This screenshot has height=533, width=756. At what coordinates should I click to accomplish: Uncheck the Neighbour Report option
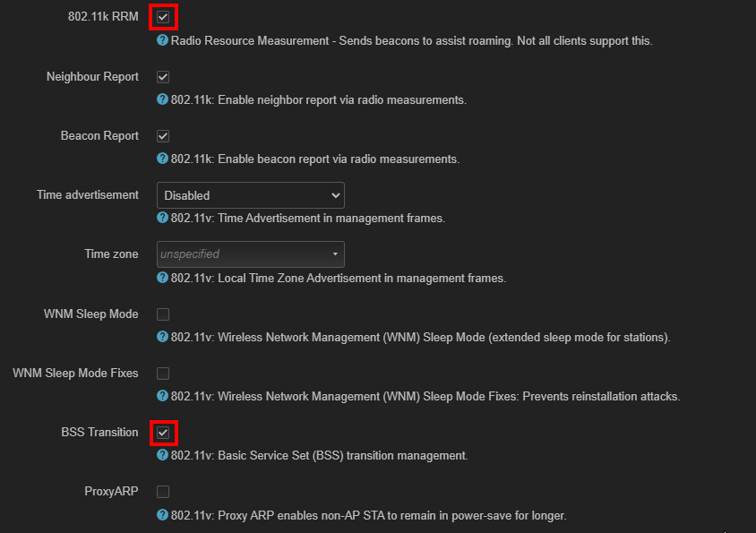(x=163, y=77)
